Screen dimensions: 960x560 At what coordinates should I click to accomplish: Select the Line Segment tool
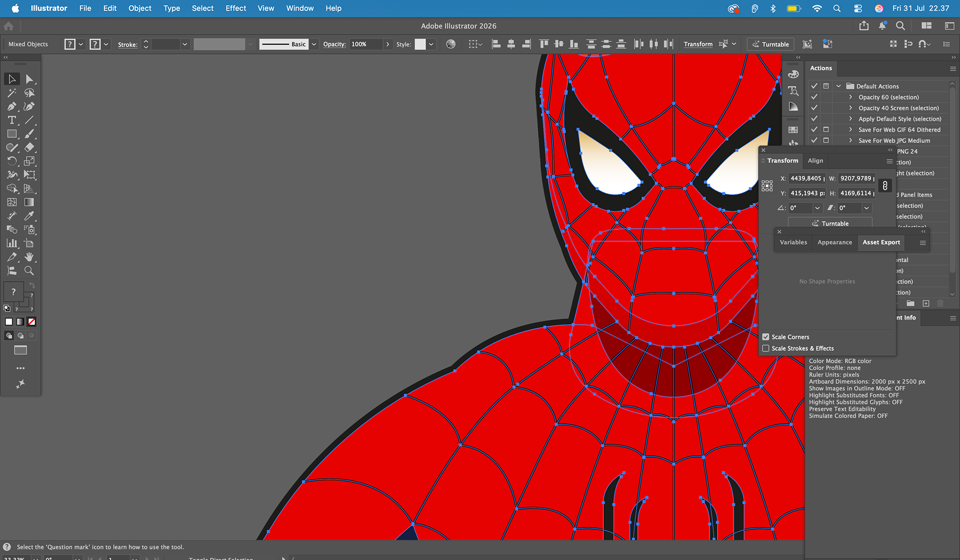click(x=29, y=120)
